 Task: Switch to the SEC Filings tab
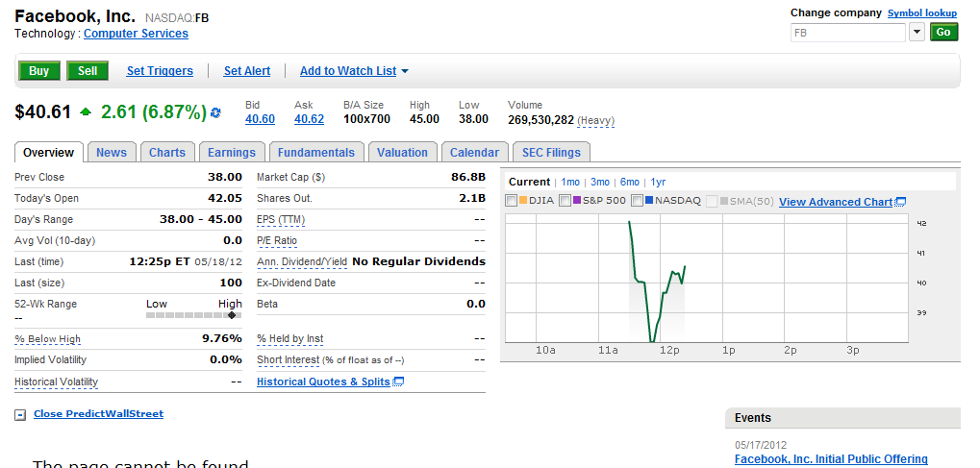point(551,153)
